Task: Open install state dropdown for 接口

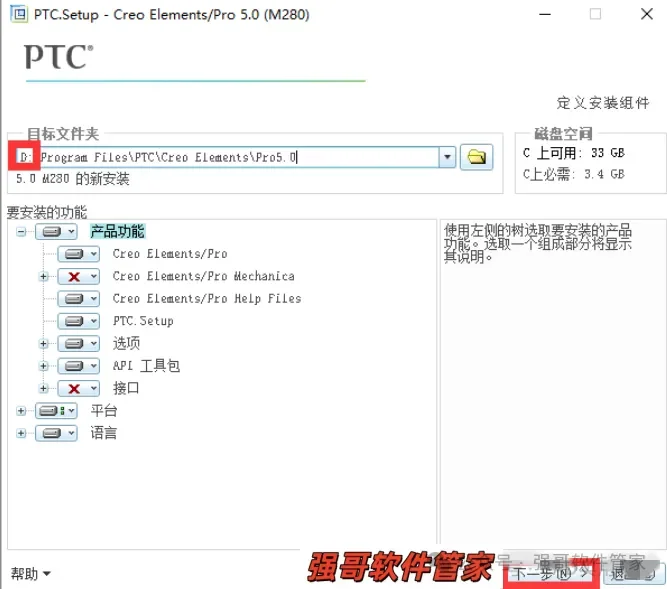Action: [94, 388]
